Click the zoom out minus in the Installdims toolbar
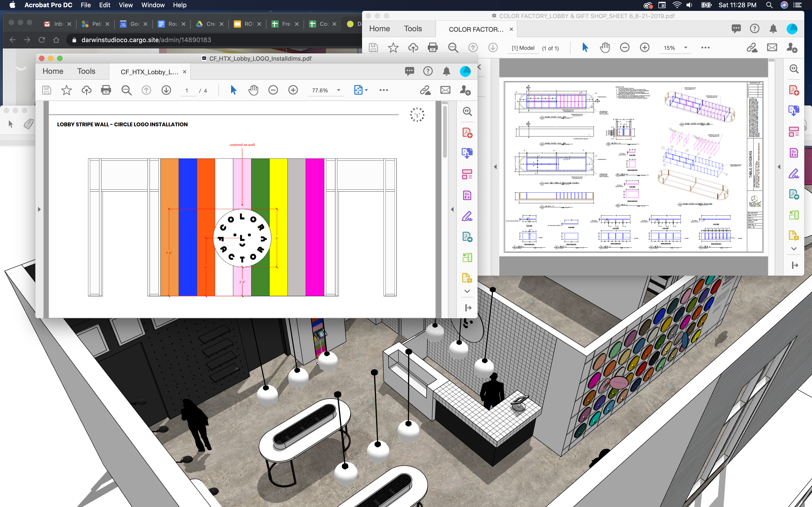This screenshot has height=507, width=812. point(273,90)
